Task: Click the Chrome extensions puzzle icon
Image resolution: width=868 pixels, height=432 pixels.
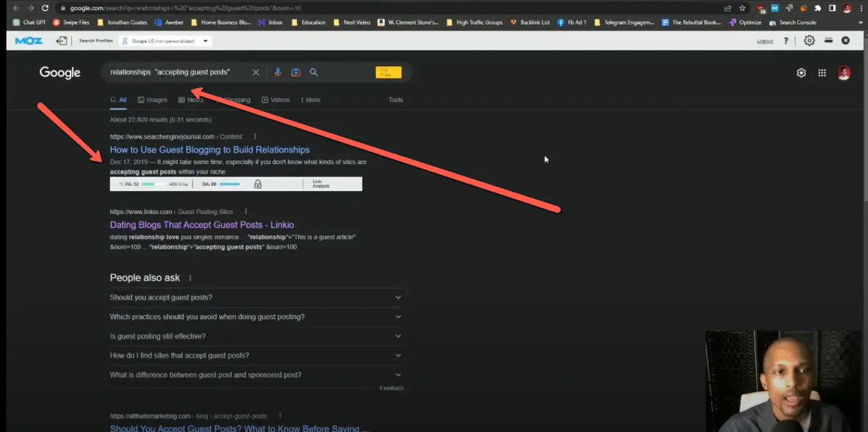Action: [x=817, y=8]
